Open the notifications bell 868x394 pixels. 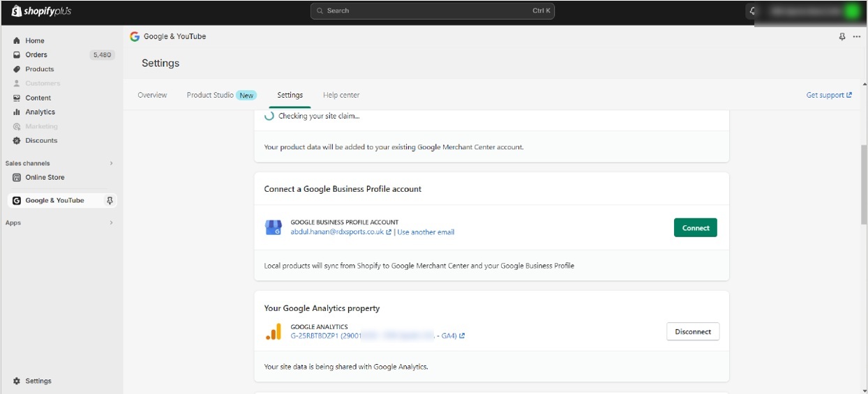(x=752, y=11)
